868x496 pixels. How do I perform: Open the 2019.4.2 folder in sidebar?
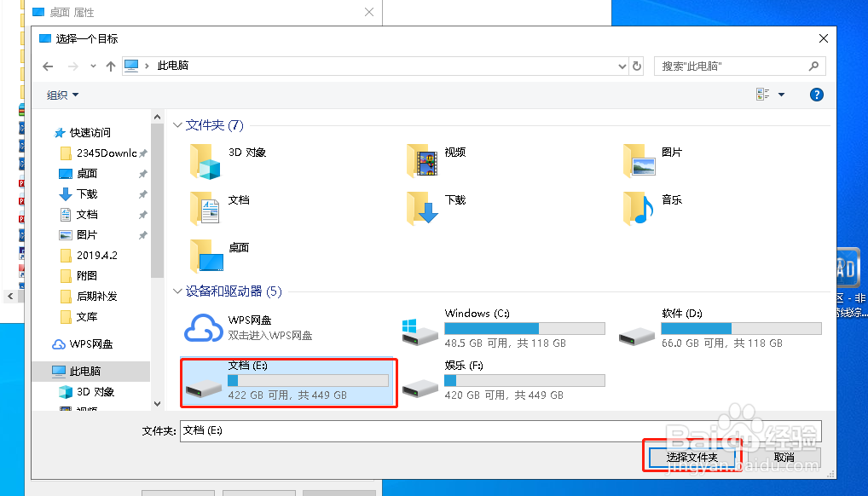click(97, 256)
